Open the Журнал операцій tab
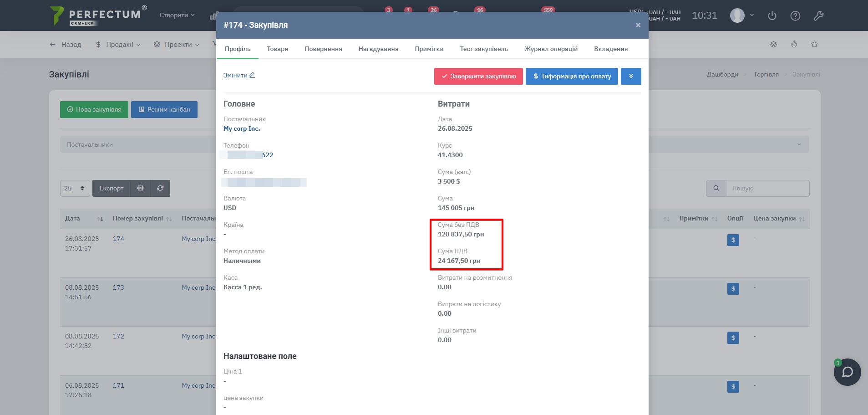 (x=551, y=49)
